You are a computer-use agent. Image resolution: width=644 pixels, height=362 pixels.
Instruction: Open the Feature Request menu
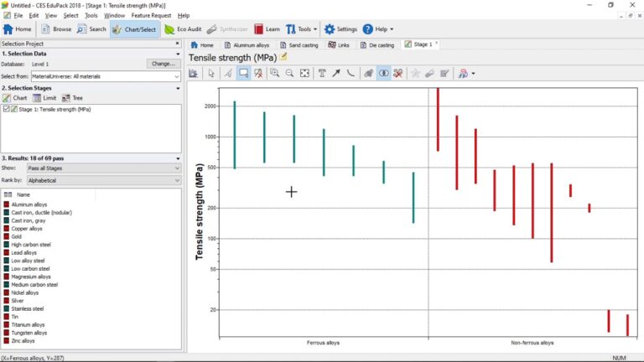click(x=151, y=16)
